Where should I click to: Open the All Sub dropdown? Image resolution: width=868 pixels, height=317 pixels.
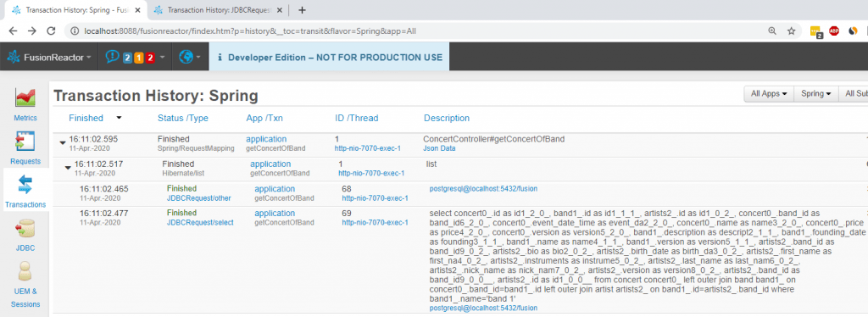coord(853,94)
